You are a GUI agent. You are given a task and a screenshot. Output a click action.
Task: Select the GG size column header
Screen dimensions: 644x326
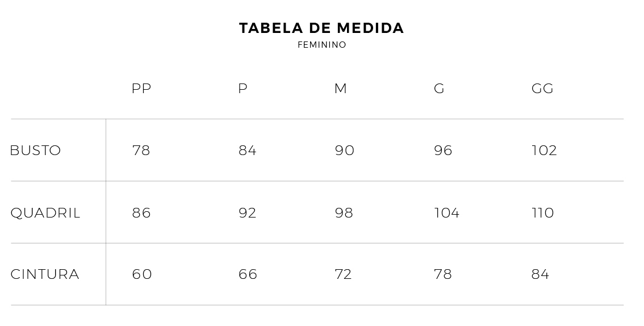pyautogui.click(x=542, y=89)
